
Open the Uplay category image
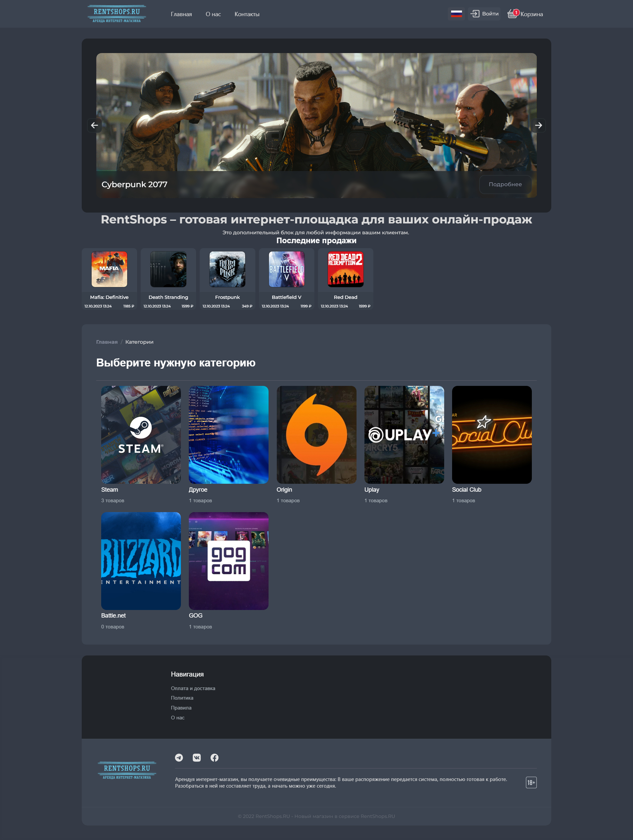tap(404, 435)
